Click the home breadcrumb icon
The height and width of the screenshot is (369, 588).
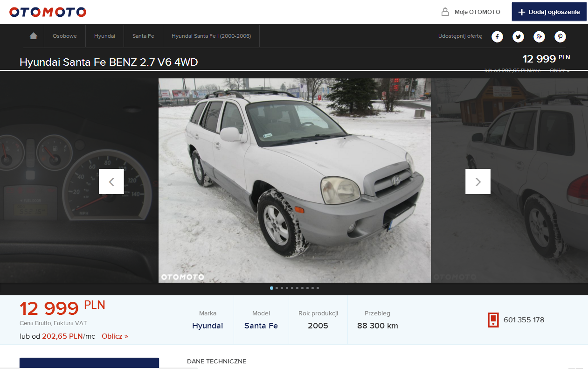pos(34,36)
